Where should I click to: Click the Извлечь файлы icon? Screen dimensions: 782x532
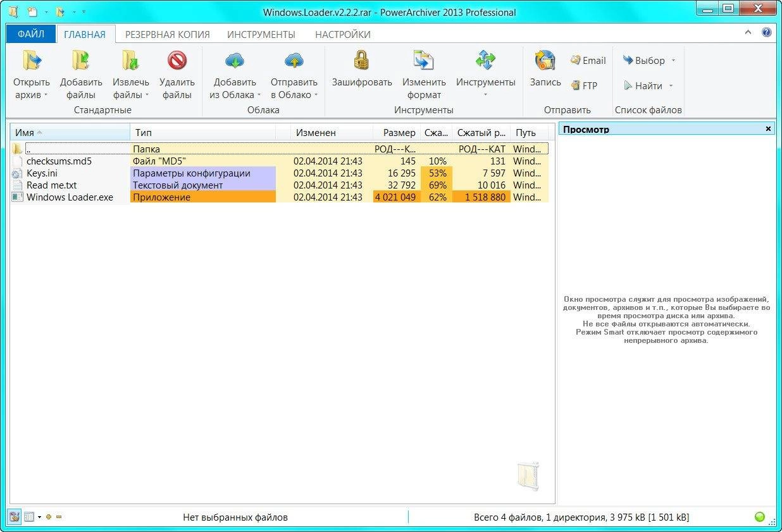click(x=130, y=61)
